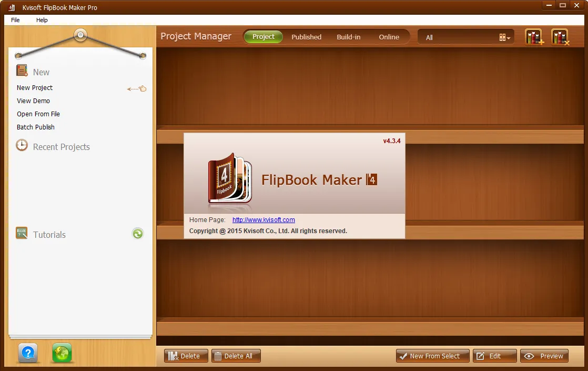Click the Recent Projects heading
This screenshot has height=371, width=588.
(x=62, y=147)
